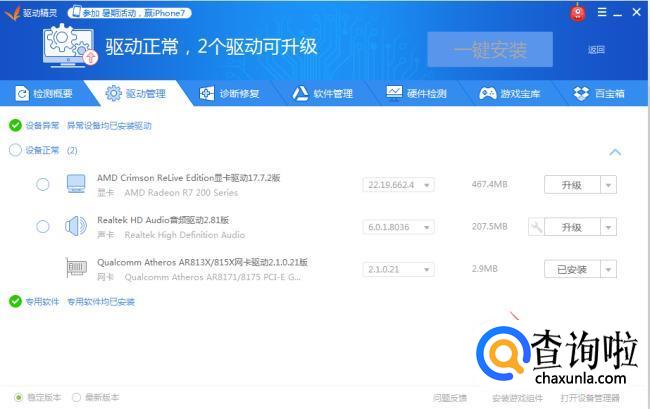Upgrade the Realtek HD Audio driver
The image size is (650, 409).
click(572, 227)
